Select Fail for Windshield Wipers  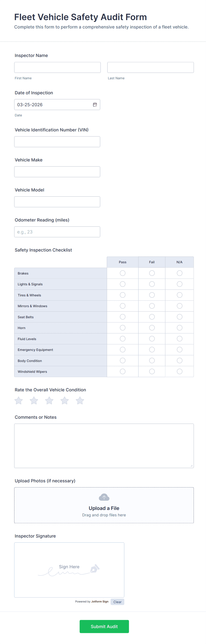(152, 371)
